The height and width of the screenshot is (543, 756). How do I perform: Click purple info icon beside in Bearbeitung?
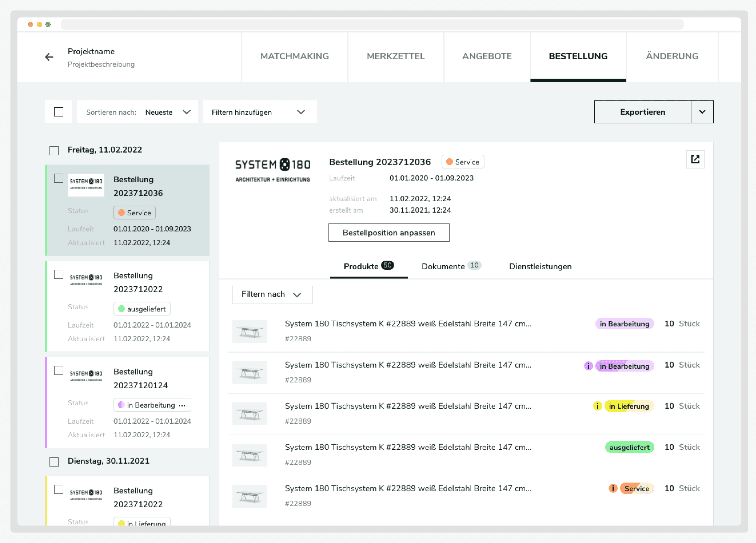click(x=588, y=366)
